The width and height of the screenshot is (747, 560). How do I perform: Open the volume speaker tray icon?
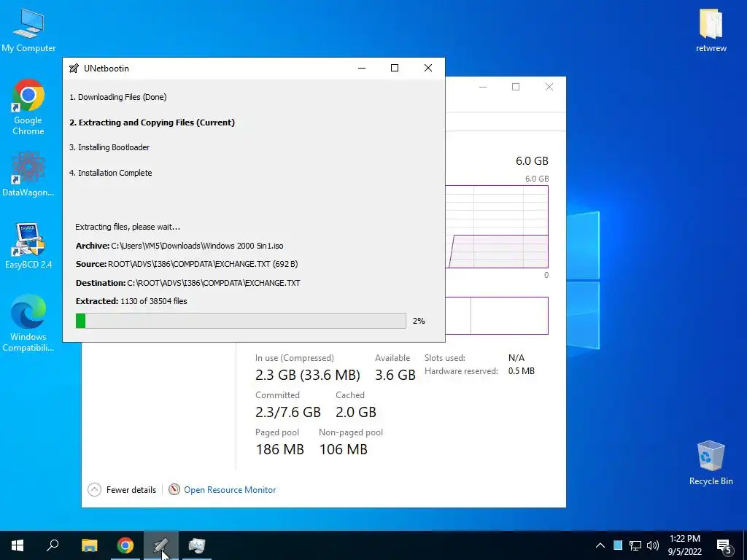pyautogui.click(x=653, y=545)
